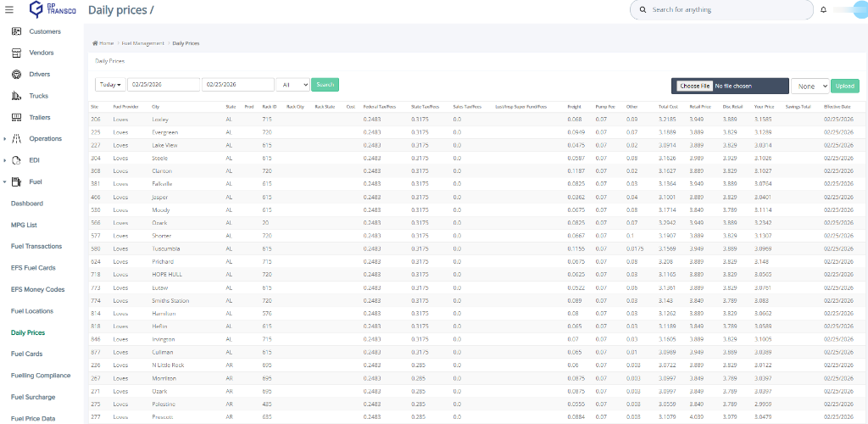The height and width of the screenshot is (424, 868).
Task: Open Fuel Locations menu item
Action: (x=32, y=311)
